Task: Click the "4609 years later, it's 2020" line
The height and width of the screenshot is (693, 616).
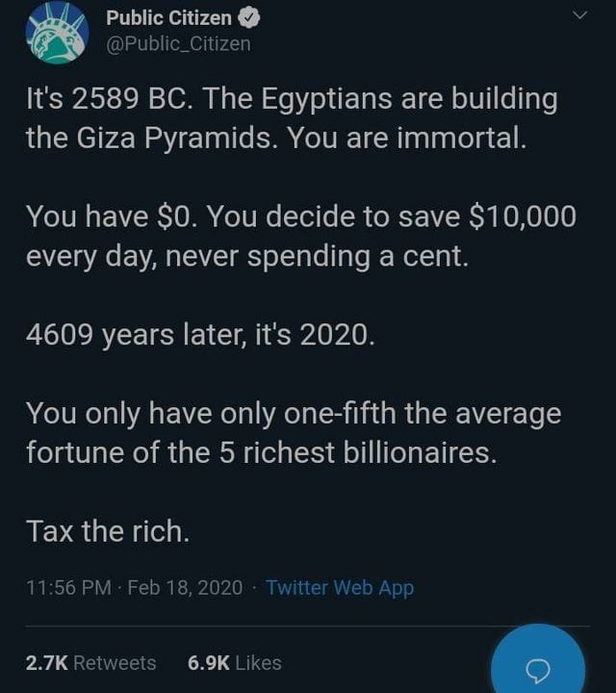Action: tap(198, 335)
